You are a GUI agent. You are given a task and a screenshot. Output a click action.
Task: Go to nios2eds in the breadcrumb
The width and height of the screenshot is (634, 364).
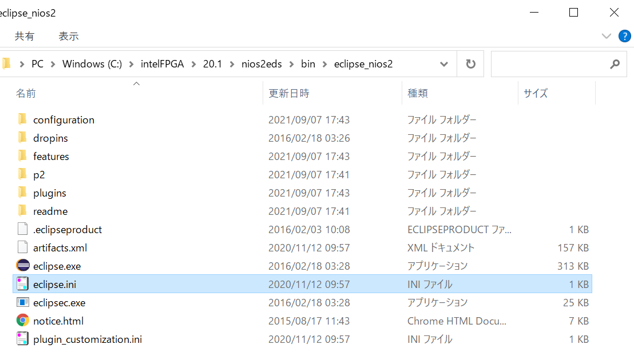261,64
